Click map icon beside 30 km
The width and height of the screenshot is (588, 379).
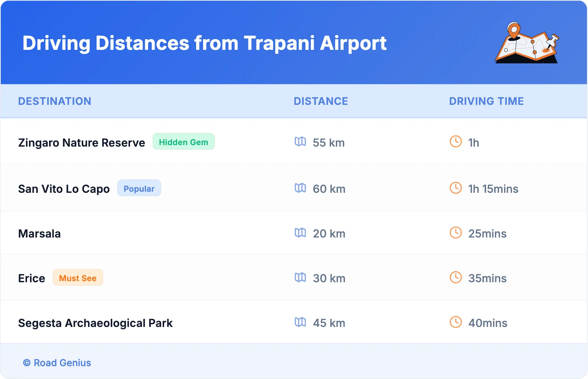tap(300, 277)
